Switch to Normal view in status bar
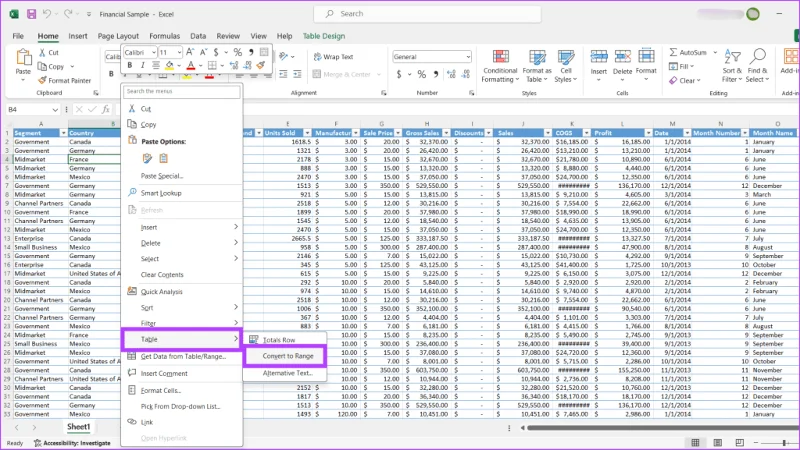 click(695, 442)
